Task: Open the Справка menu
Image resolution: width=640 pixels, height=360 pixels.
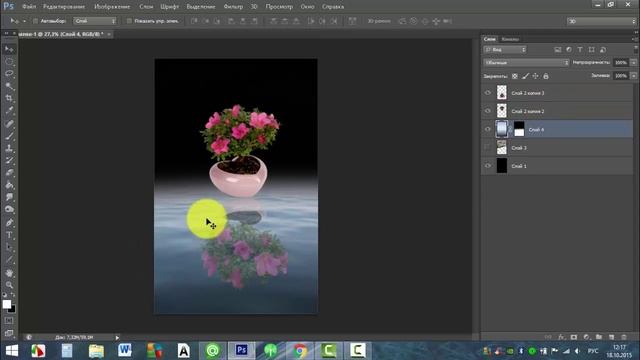Action: pyautogui.click(x=333, y=7)
